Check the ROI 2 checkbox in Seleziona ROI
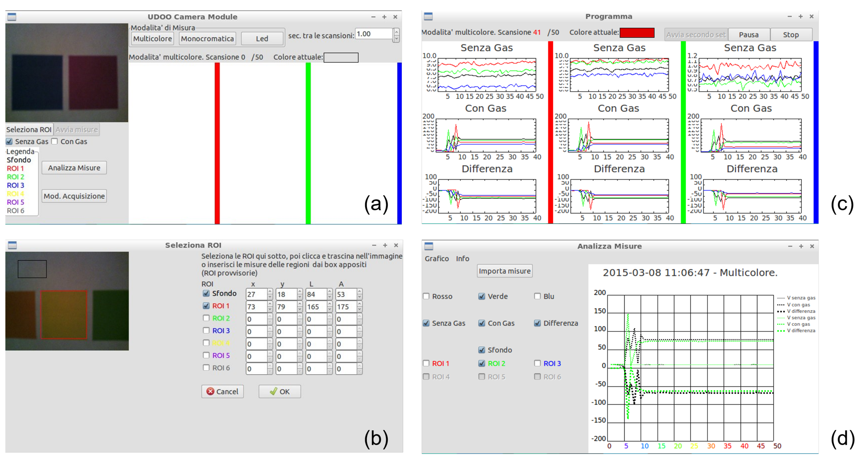Image resolution: width=868 pixels, height=461 pixels. 206,318
